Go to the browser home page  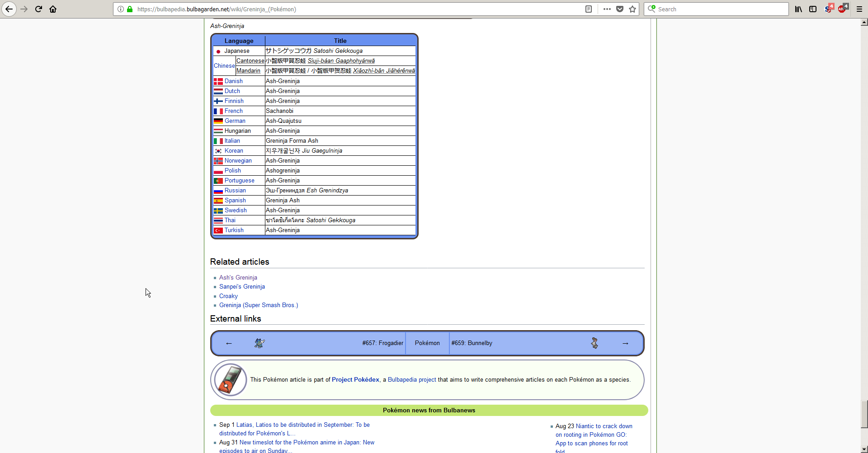coord(53,9)
